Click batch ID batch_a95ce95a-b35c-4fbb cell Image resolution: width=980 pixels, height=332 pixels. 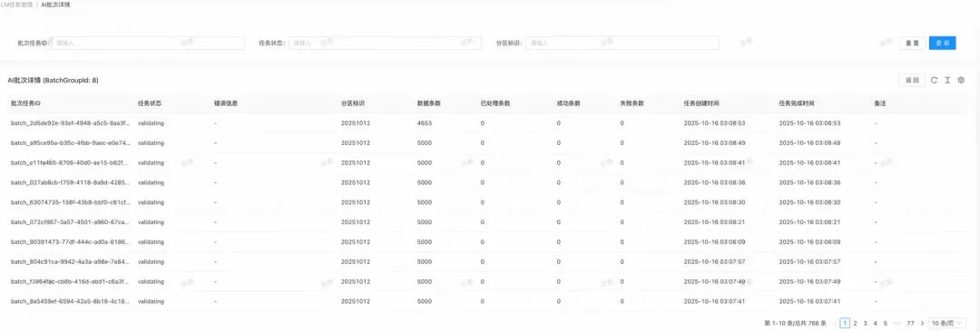pyautogui.click(x=70, y=143)
